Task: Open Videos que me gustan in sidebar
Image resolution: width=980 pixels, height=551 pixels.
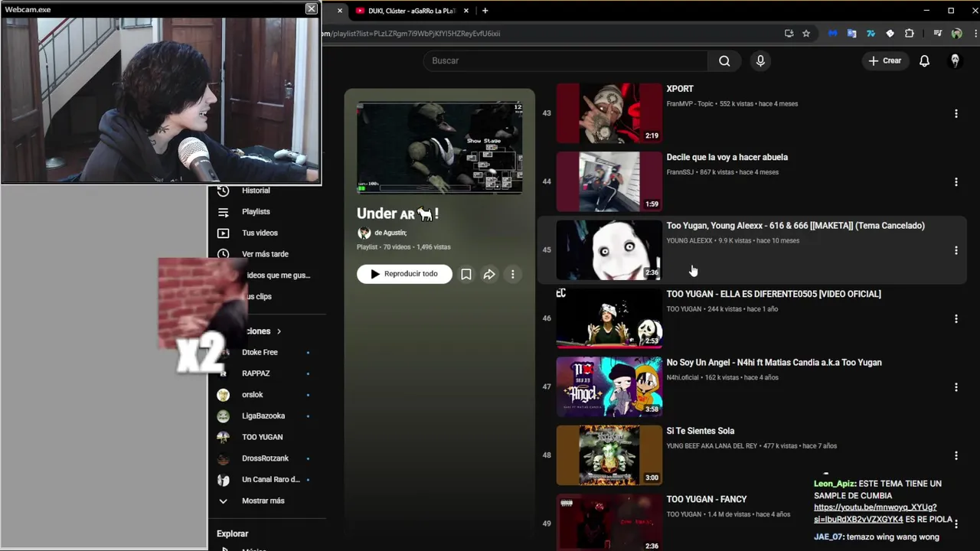Action: [277, 275]
